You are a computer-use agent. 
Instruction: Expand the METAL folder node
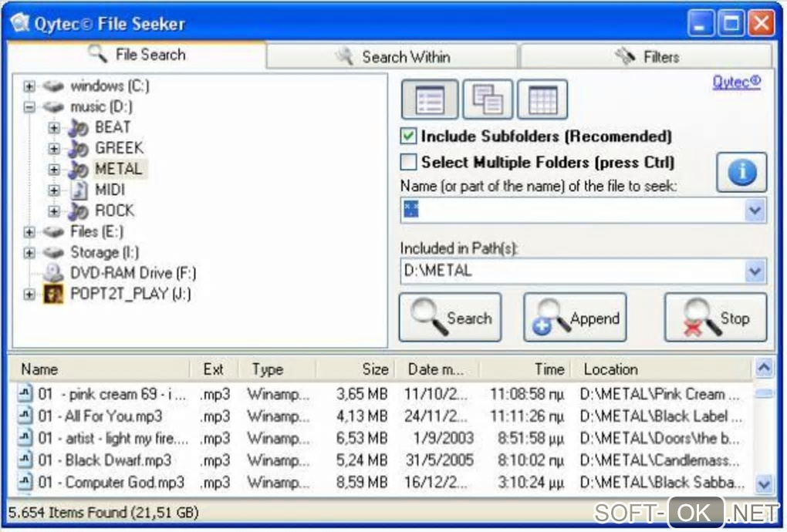[x=54, y=170]
